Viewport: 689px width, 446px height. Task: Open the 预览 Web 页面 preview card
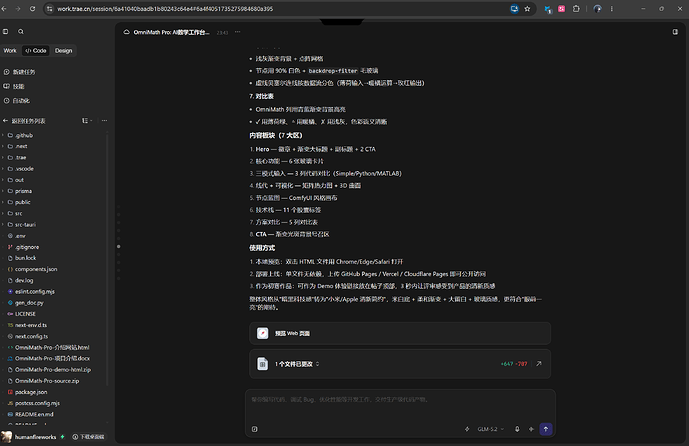[400, 334]
